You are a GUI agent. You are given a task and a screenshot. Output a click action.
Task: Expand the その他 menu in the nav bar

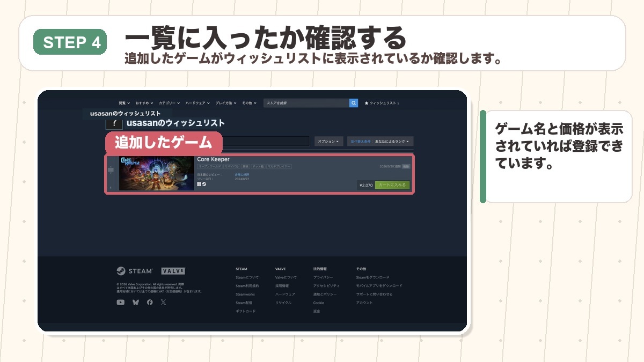click(249, 103)
